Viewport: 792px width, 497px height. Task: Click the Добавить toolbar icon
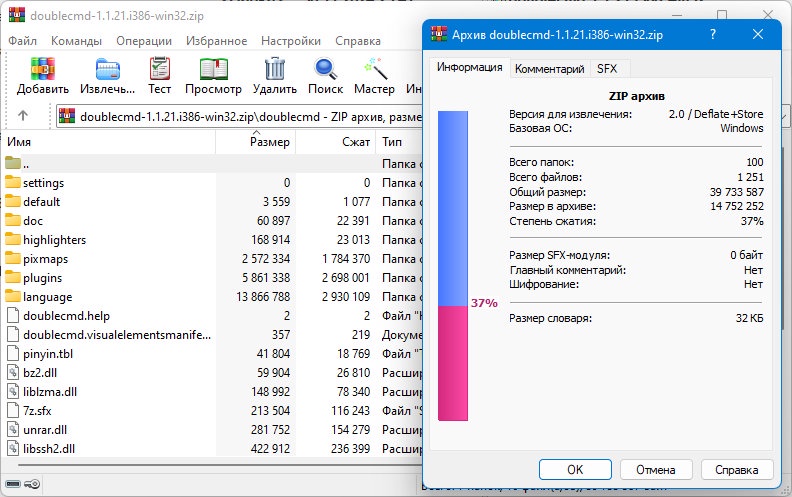(42, 69)
